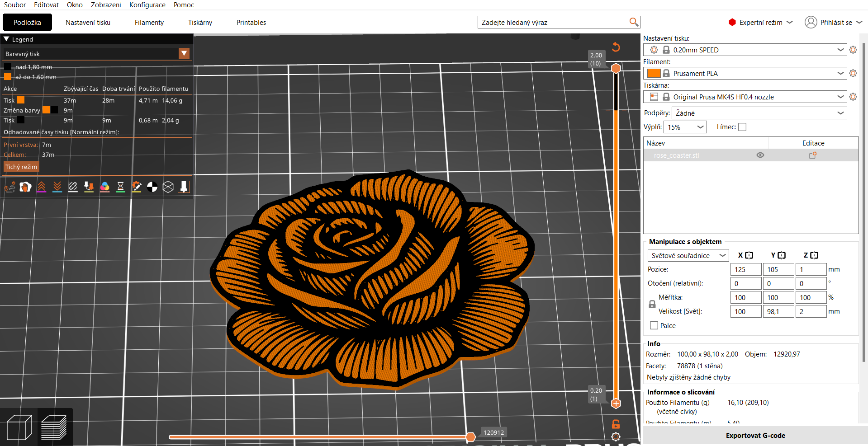Enable the Palce (inches) checkbox
Screen dimensions: 868x446
(654, 325)
